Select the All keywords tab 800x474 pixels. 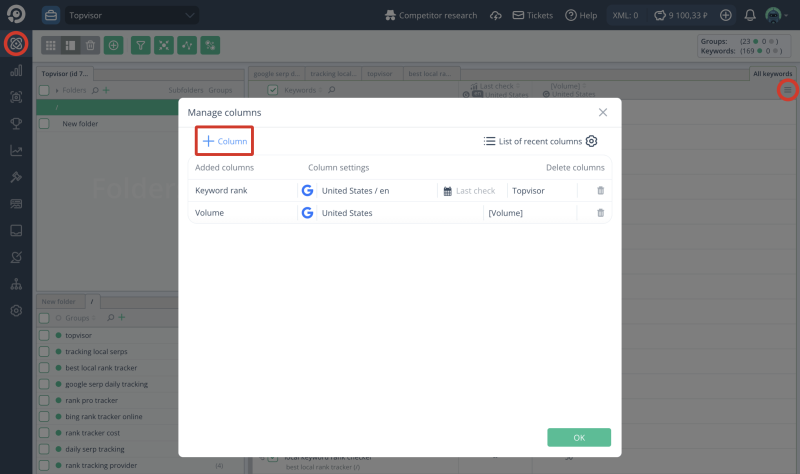[x=772, y=73]
